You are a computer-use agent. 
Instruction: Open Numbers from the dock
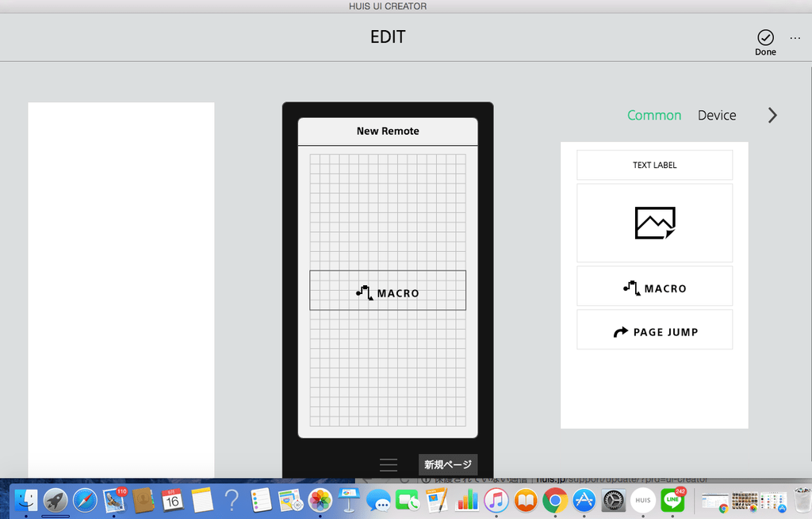click(466, 500)
